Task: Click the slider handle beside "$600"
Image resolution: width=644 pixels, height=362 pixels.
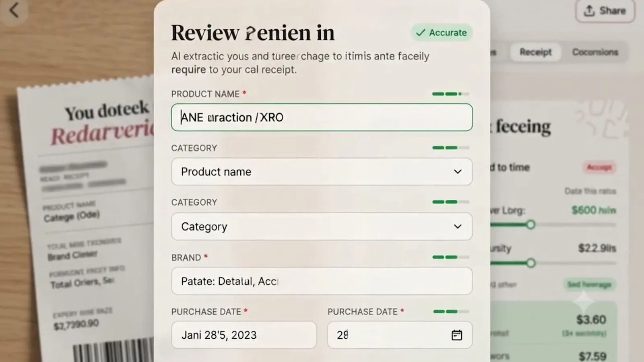Action: point(531,224)
